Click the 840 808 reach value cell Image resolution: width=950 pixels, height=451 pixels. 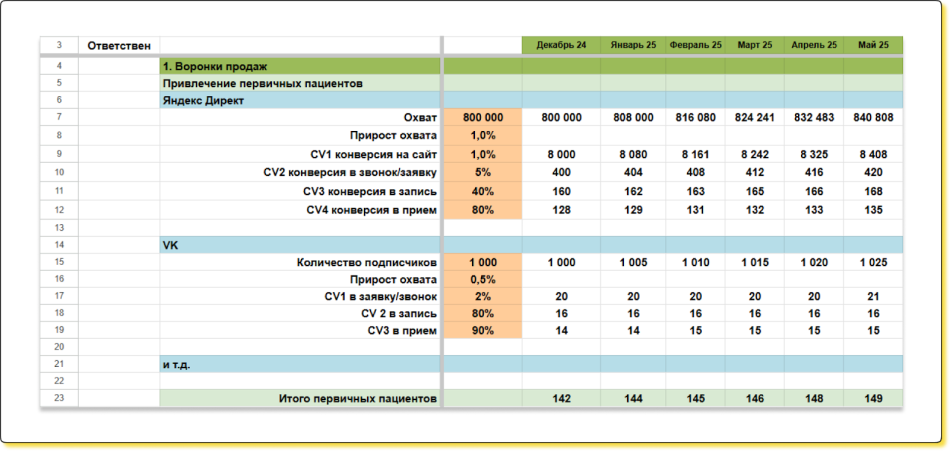click(x=872, y=118)
